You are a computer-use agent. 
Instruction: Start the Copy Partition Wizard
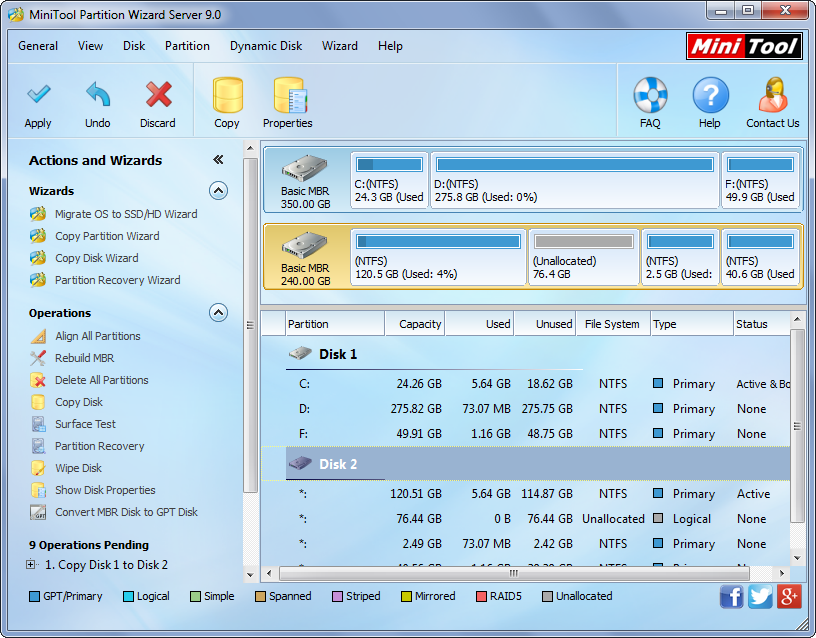(x=107, y=236)
